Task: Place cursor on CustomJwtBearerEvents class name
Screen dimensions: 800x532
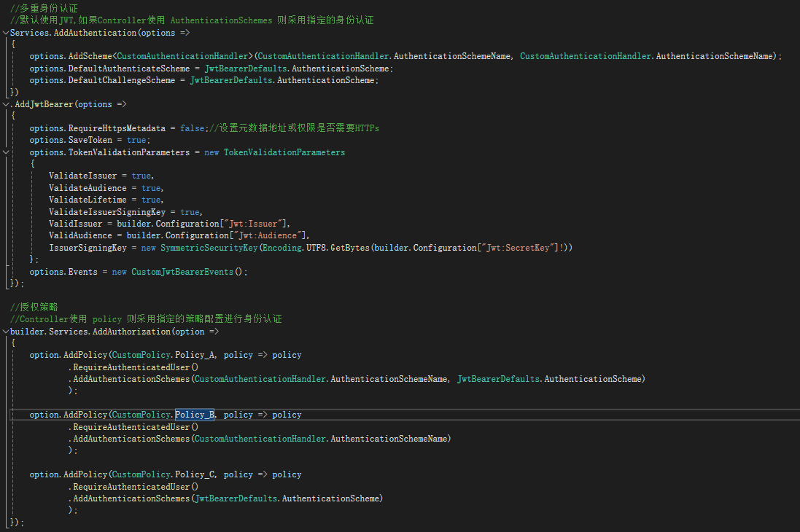Action: [x=182, y=272]
